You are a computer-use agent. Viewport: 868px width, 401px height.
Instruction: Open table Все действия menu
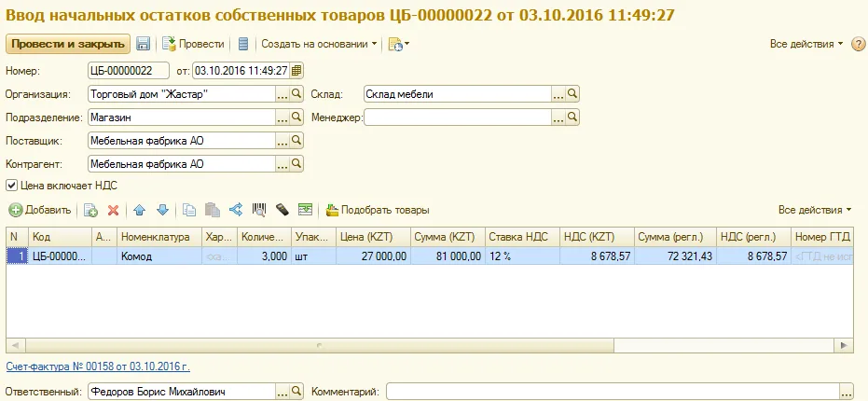tap(815, 210)
